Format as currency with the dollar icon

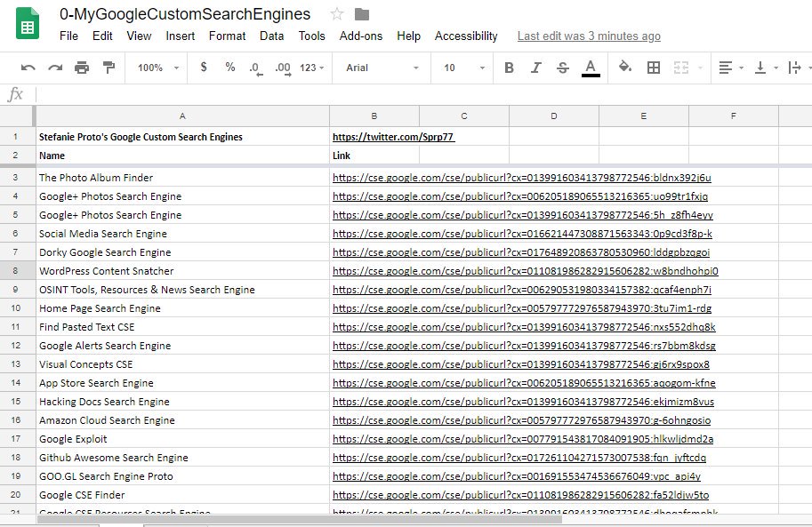[x=204, y=67]
